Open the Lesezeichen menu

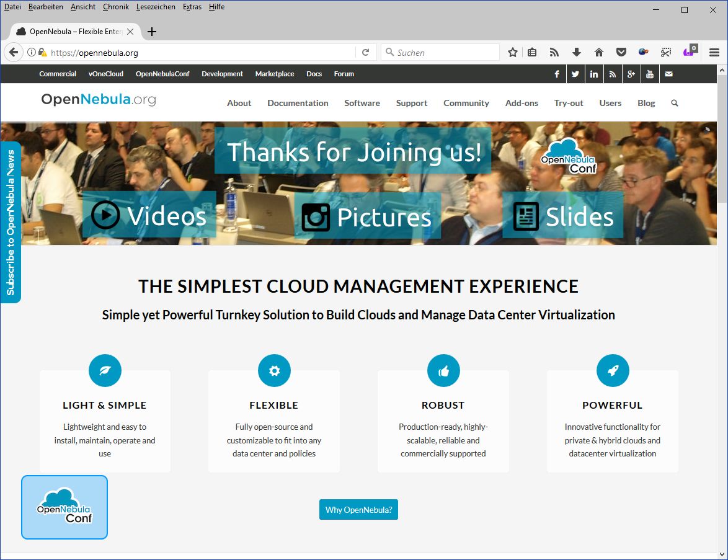coord(156,7)
